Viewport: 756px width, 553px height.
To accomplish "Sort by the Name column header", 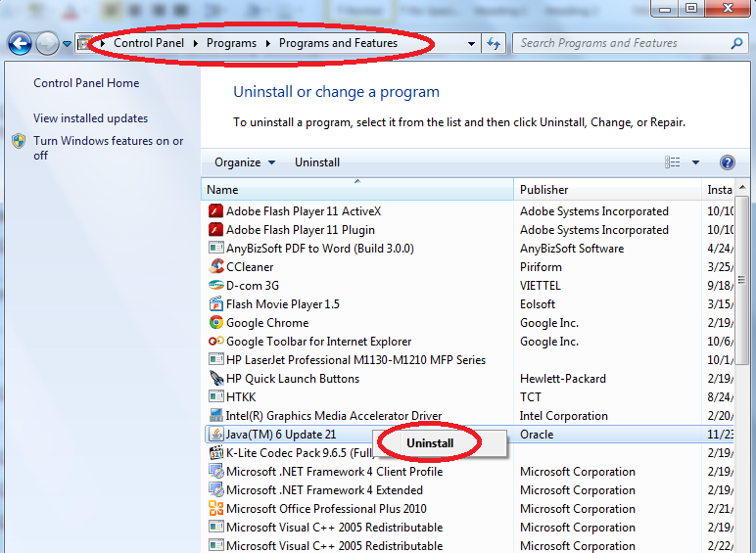I will pyautogui.click(x=357, y=190).
